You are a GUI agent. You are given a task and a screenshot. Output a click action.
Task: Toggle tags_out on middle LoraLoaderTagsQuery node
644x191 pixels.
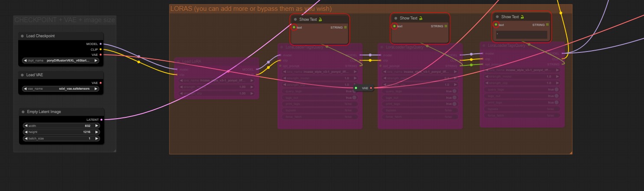click(x=420, y=97)
